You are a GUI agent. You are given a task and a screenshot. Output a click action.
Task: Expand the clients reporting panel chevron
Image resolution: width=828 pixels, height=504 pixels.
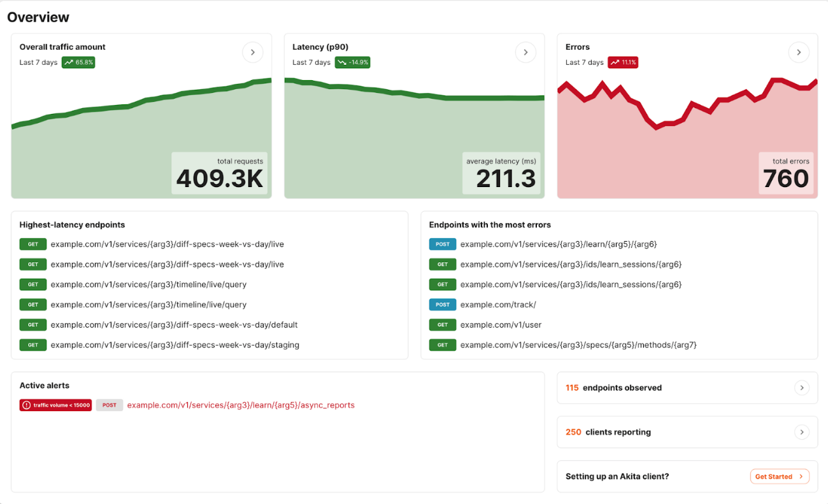coord(802,431)
